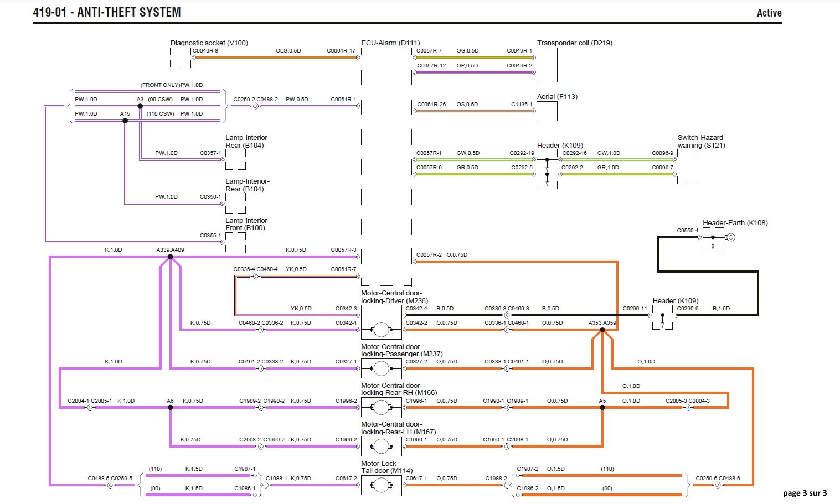Screen dimensions: 840x504
Task: Select the Transponder coil (D219) component box
Action: pos(547,65)
